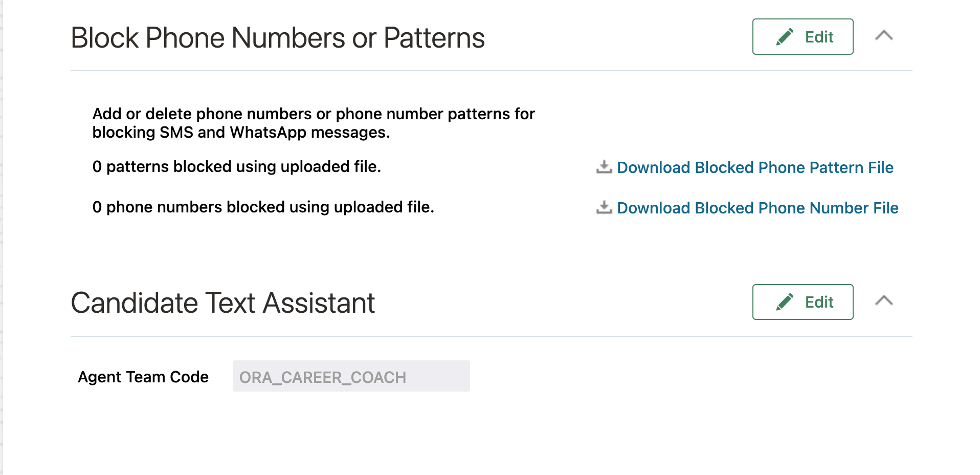Click the Edit button for Candidate Text Assistant

coord(802,301)
